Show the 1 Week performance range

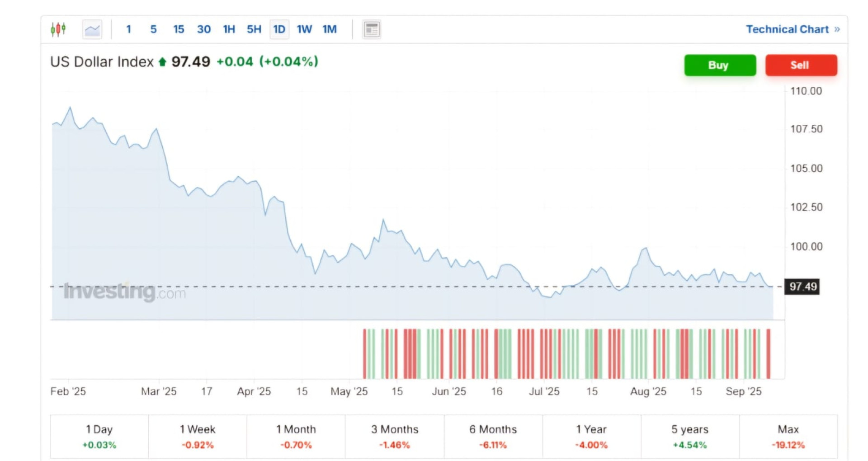pos(198,437)
